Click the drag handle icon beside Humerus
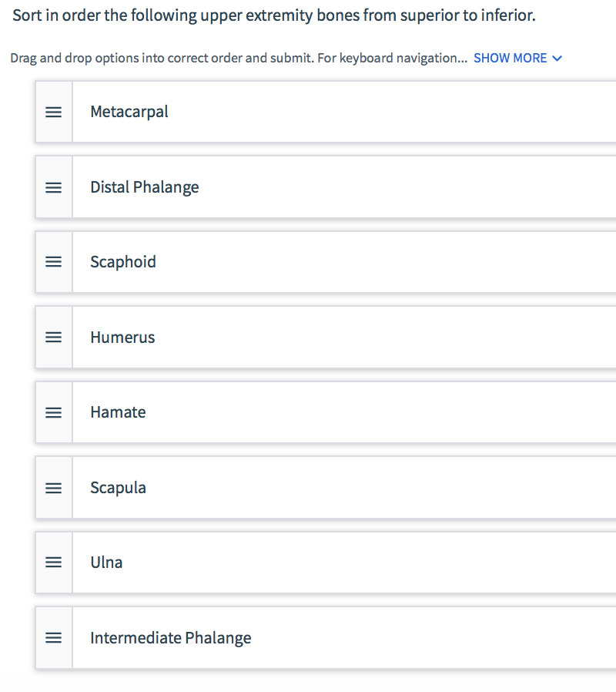616x692 pixels. (53, 338)
